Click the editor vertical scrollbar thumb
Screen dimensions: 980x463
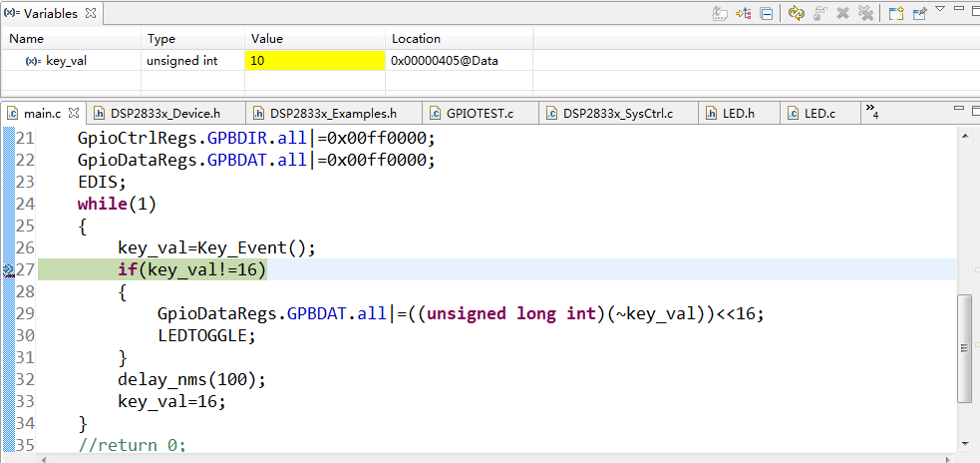point(965,348)
